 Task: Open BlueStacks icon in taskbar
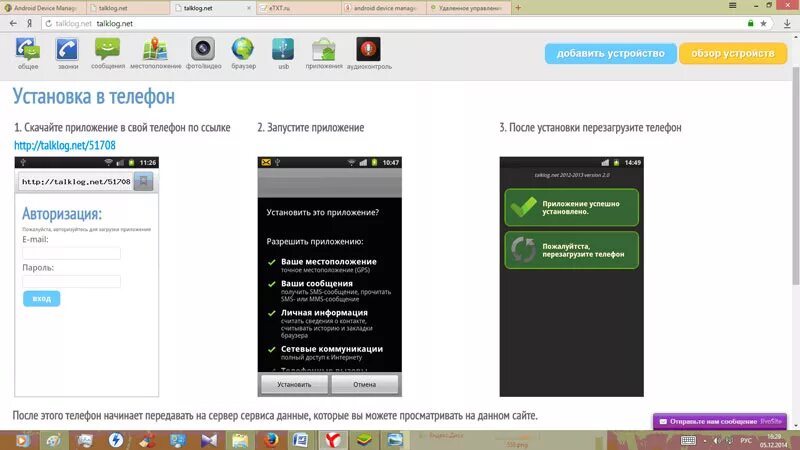(364, 440)
